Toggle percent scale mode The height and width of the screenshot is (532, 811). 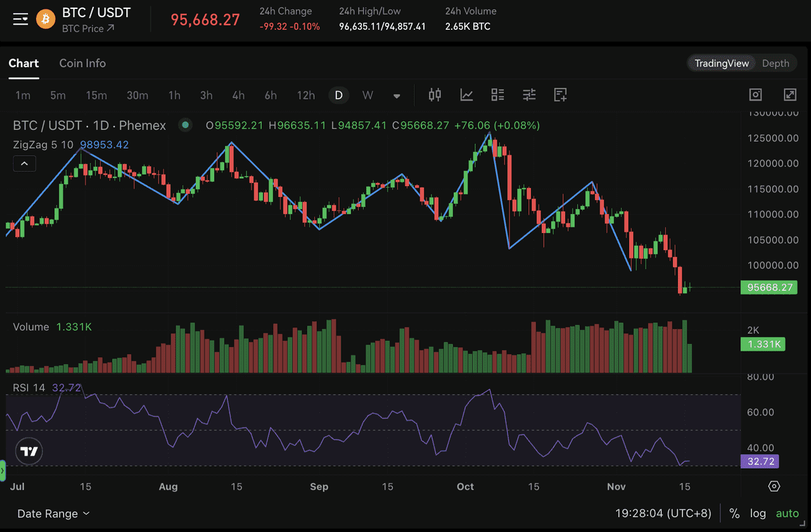[x=734, y=514]
